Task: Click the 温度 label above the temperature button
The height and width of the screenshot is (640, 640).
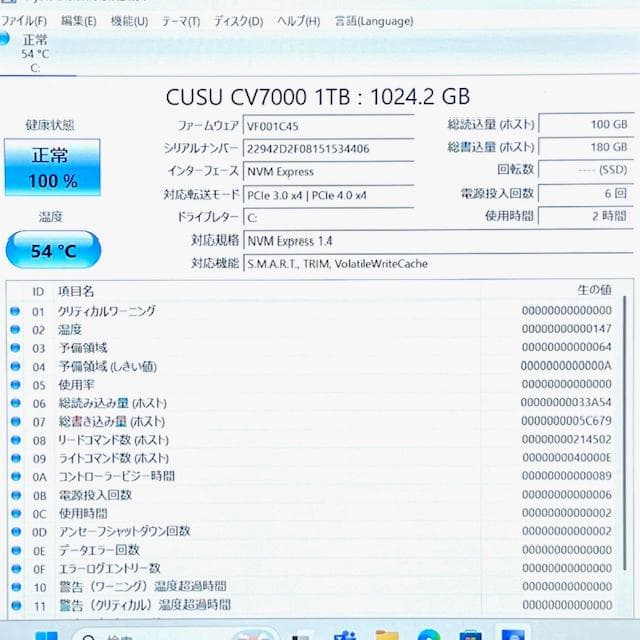Action: coord(51,216)
